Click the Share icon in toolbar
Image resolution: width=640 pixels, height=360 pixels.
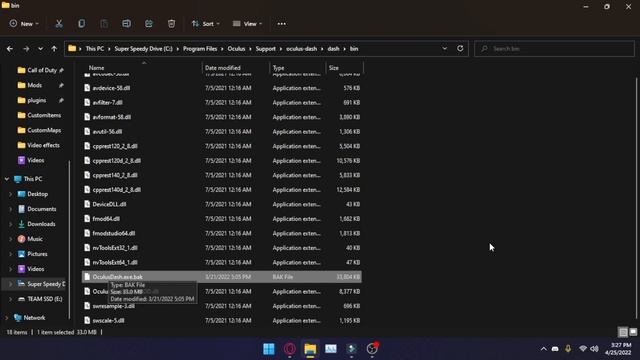pos(149,24)
